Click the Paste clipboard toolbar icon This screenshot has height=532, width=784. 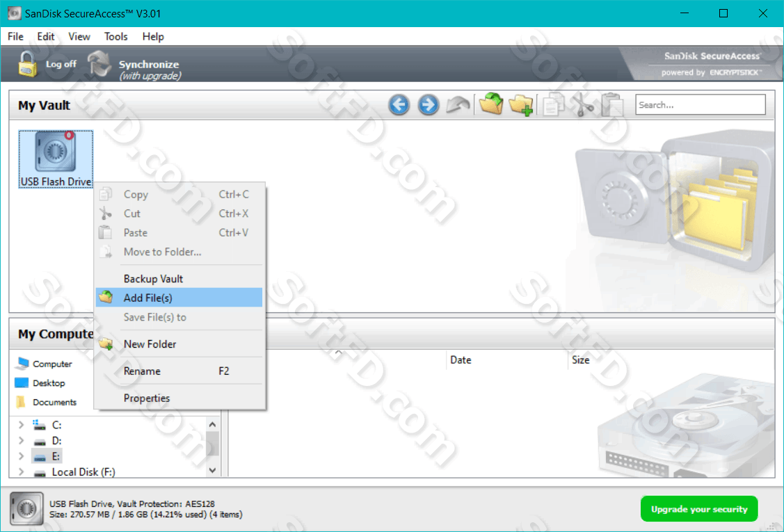click(612, 105)
